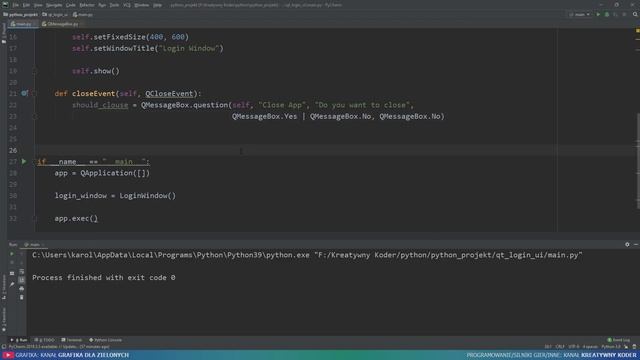Open the Edit menu
Image resolution: width=640 pixels, height=360 pixels.
tap(26, 5)
